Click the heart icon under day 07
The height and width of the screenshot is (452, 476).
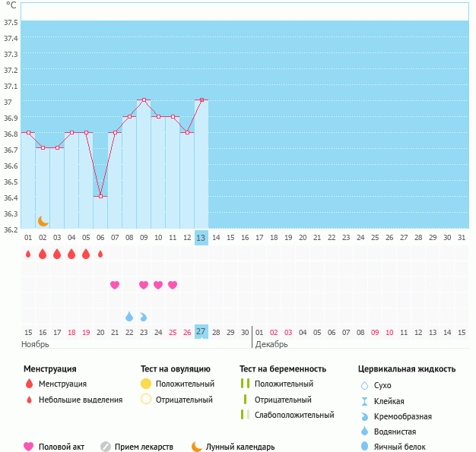(x=115, y=285)
